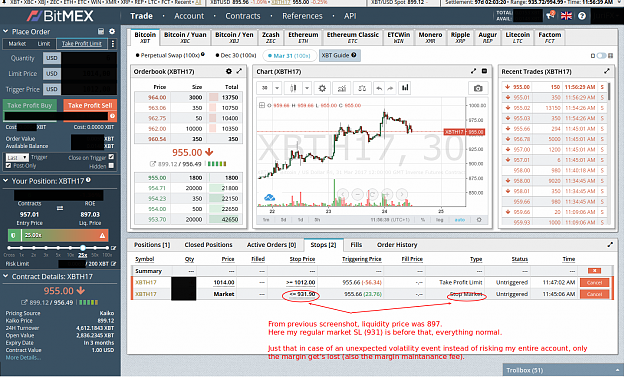The height and width of the screenshot is (382, 625).
Task: Open the References menu
Action: (x=302, y=16)
